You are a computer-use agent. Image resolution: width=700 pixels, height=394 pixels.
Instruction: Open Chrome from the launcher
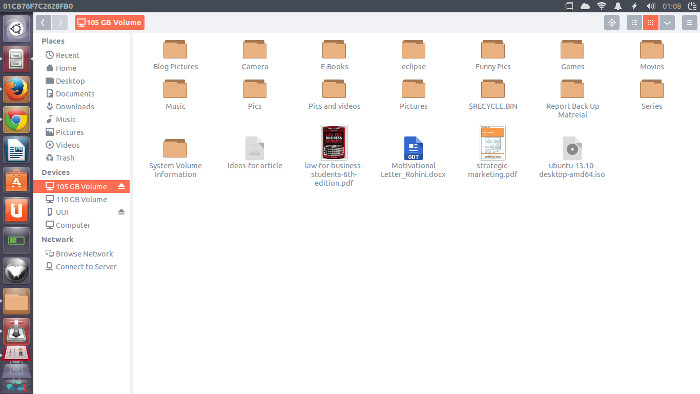click(x=17, y=120)
